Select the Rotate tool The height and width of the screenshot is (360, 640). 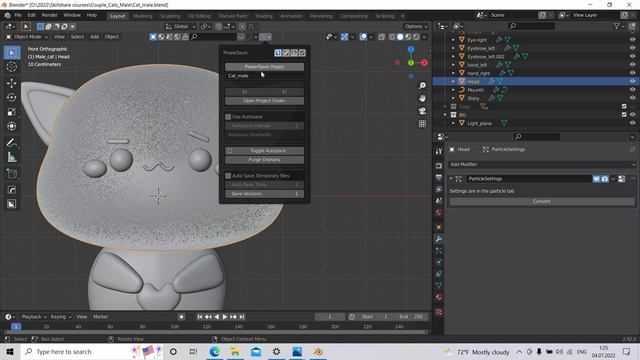(12, 98)
